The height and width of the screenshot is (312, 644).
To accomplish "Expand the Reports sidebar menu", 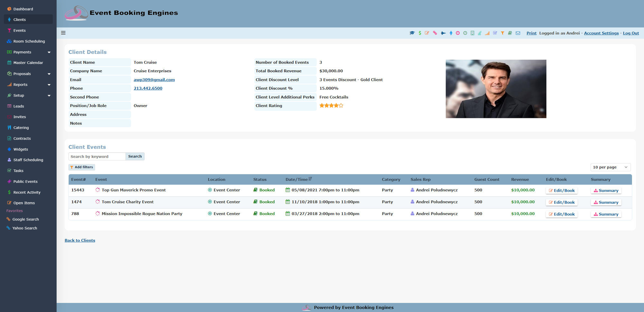I will (49, 85).
